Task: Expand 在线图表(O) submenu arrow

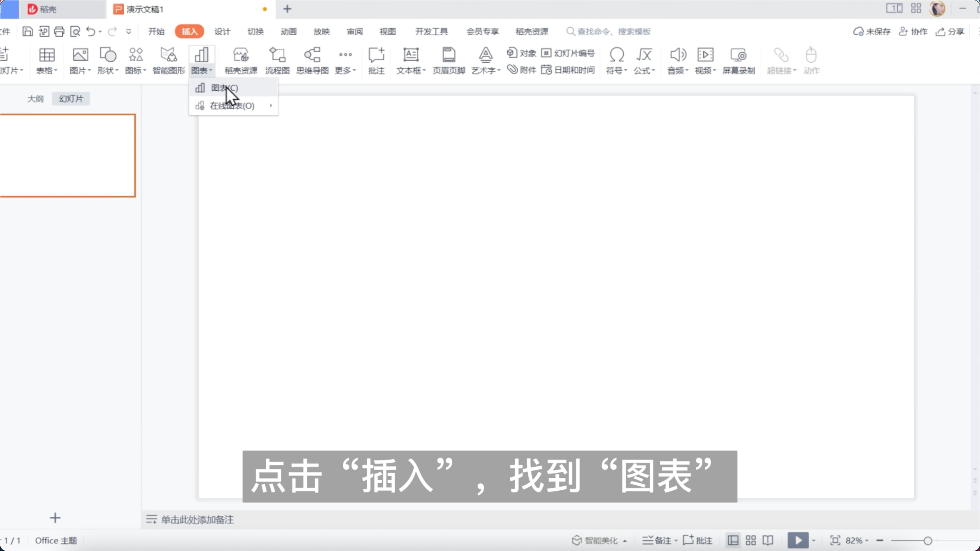Action: (x=271, y=105)
